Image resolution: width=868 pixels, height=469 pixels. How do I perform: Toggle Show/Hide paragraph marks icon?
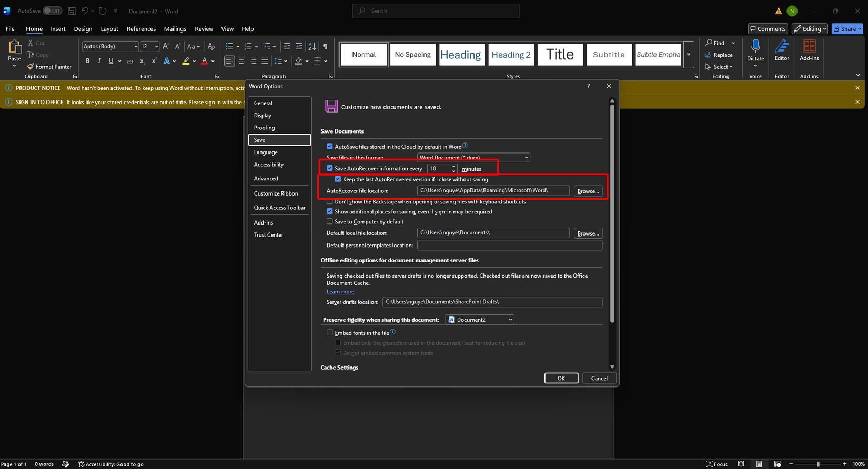click(x=325, y=46)
